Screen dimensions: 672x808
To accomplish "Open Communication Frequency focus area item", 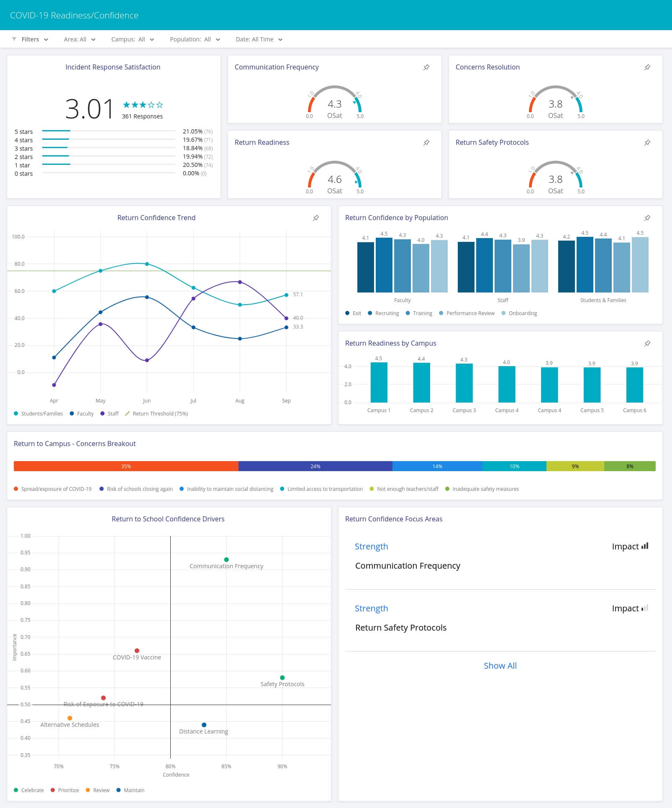I will 408,565.
